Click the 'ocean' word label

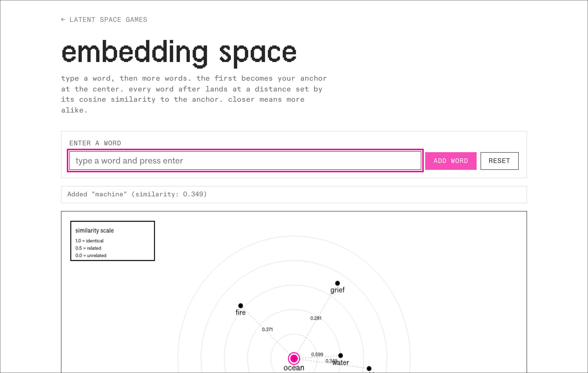pos(294,368)
